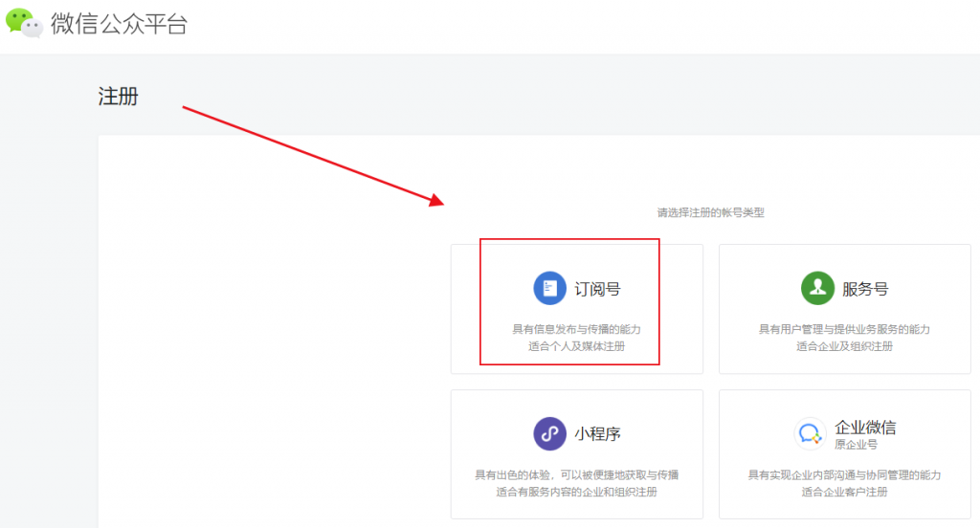Click the WeChat logo icon
This screenshot has width=980, height=528.
tap(24, 23)
